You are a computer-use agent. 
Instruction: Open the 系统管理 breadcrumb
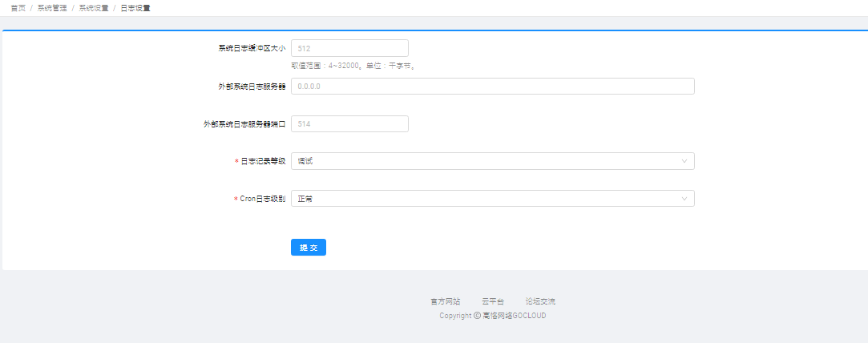coord(52,8)
